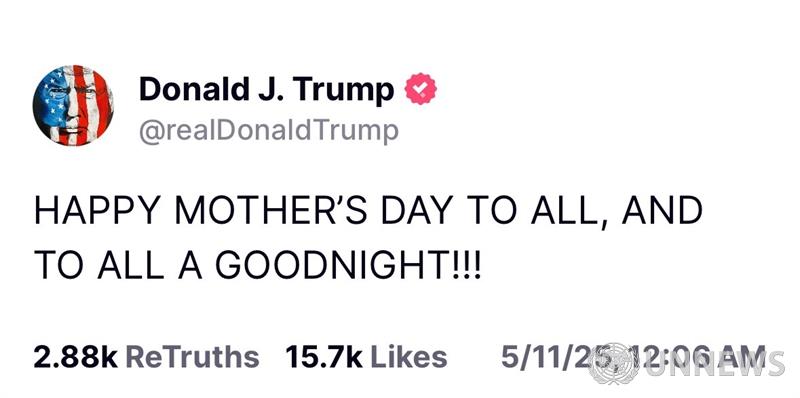The height and width of the screenshot is (398, 800).
Task: Select the HAPPY MOTHER'S DAY text line
Action: (x=368, y=210)
